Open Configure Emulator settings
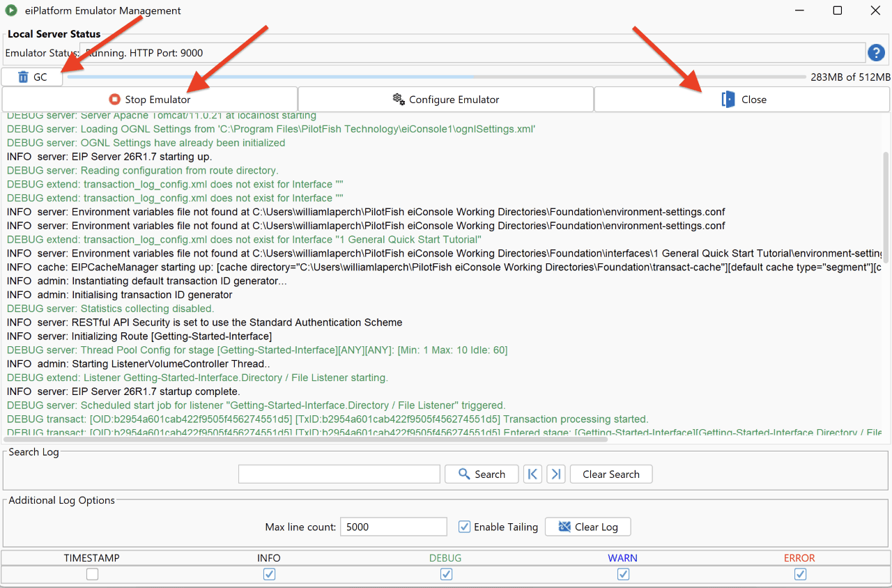This screenshot has height=588, width=892. point(446,100)
